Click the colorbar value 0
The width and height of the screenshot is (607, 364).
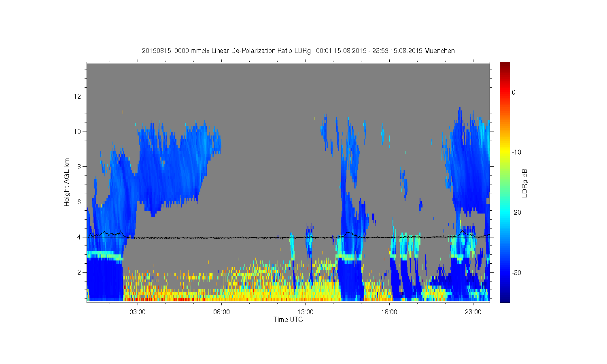coord(514,92)
